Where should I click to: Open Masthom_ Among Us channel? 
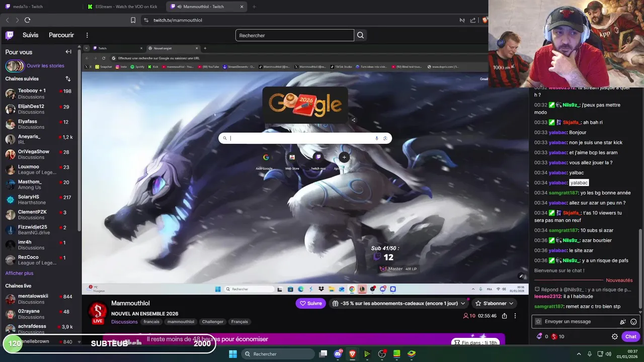point(39,185)
